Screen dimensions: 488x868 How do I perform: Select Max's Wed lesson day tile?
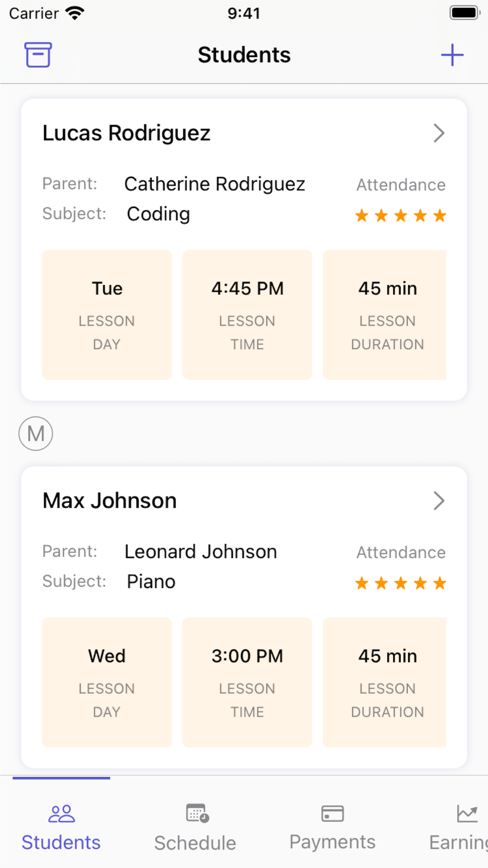[107, 682]
